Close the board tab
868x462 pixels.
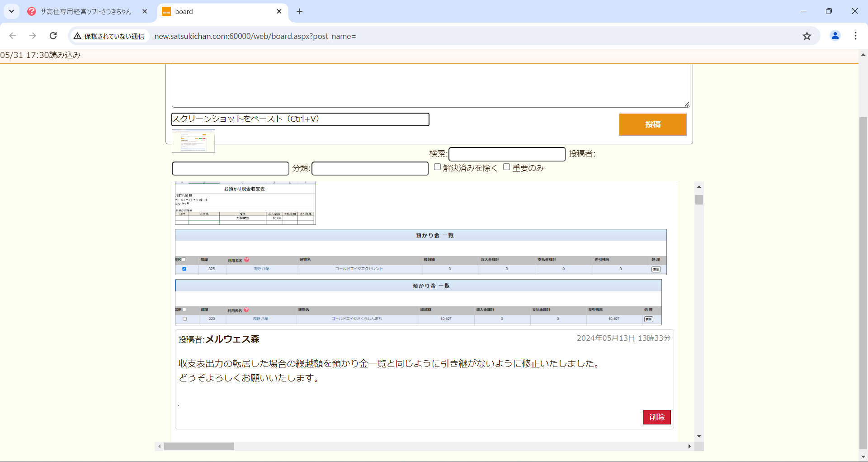[279, 11]
